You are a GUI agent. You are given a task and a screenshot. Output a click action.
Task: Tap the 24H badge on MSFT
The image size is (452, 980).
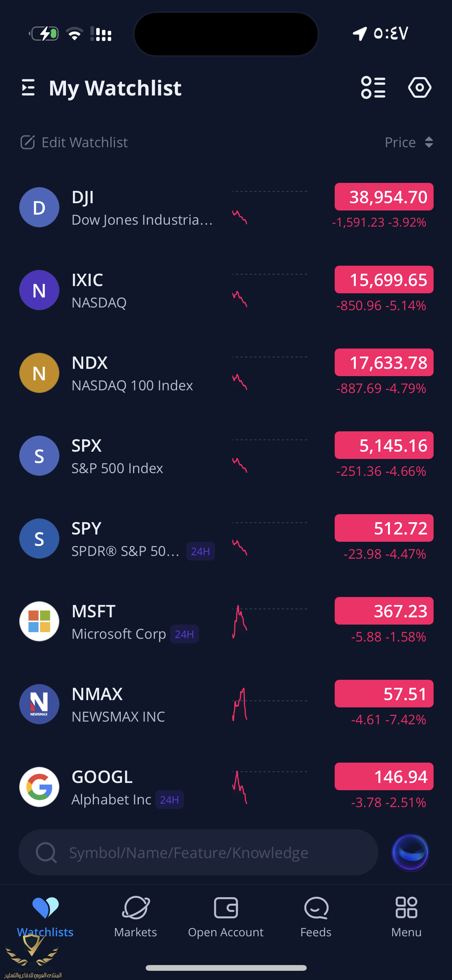point(184,634)
